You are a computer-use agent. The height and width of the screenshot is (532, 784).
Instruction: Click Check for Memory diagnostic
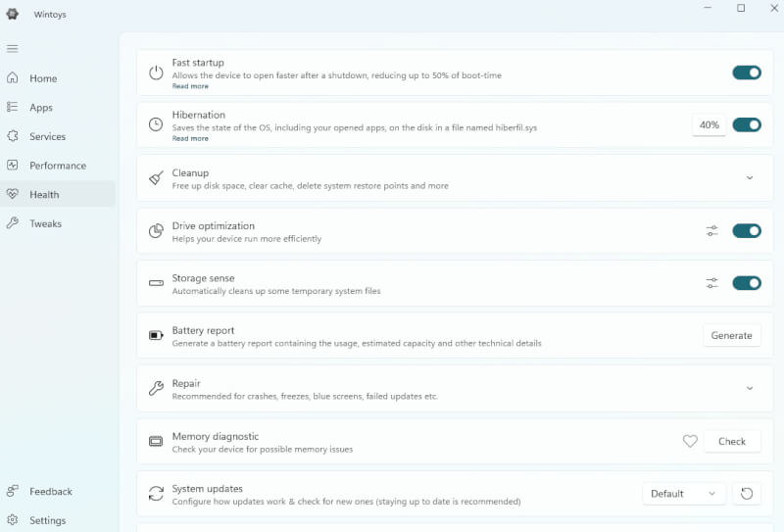pos(731,442)
